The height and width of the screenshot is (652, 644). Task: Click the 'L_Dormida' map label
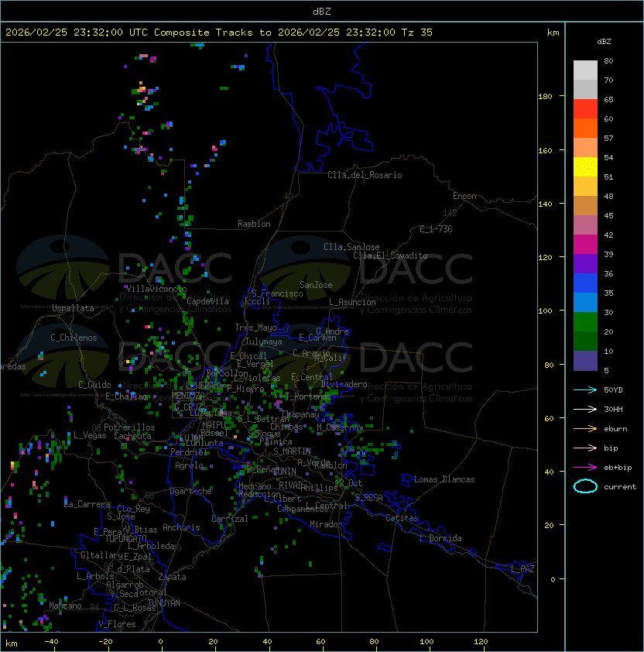(440, 538)
